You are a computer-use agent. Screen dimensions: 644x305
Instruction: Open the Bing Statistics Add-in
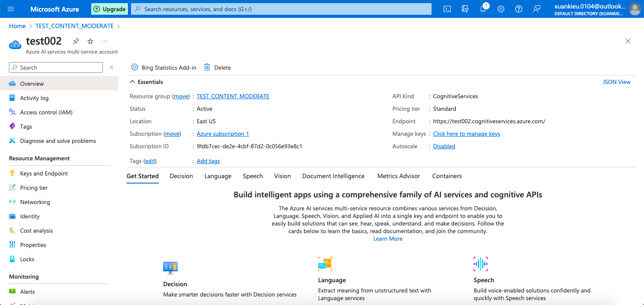pyautogui.click(x=163, y=67)
